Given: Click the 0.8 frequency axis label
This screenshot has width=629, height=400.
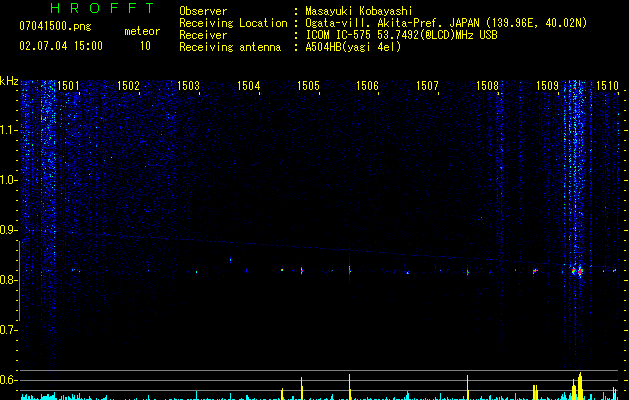Looking at the screenshot, I should click(9, 280).
